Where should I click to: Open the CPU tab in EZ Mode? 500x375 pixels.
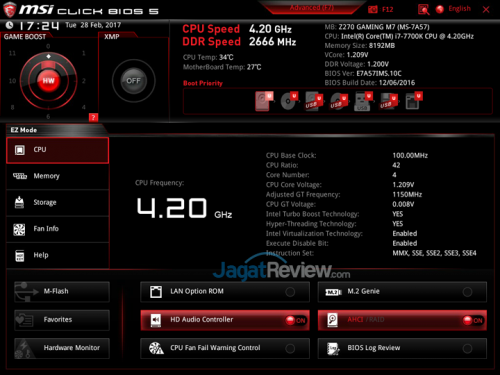point(58,150)
